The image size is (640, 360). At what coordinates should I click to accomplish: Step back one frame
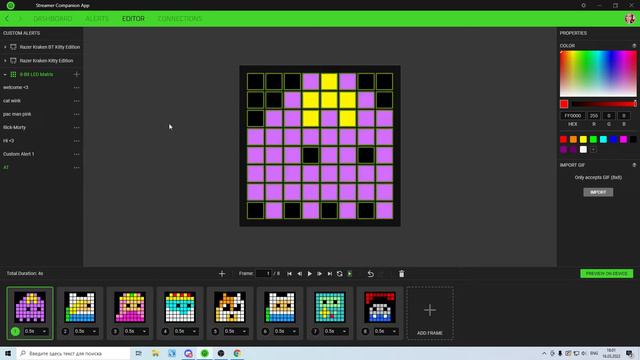300,274
